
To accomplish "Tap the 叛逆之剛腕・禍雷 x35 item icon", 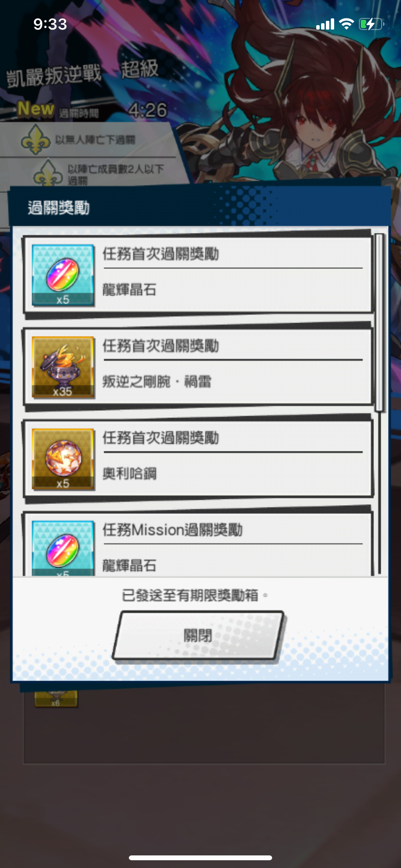I will click(63, 367).
